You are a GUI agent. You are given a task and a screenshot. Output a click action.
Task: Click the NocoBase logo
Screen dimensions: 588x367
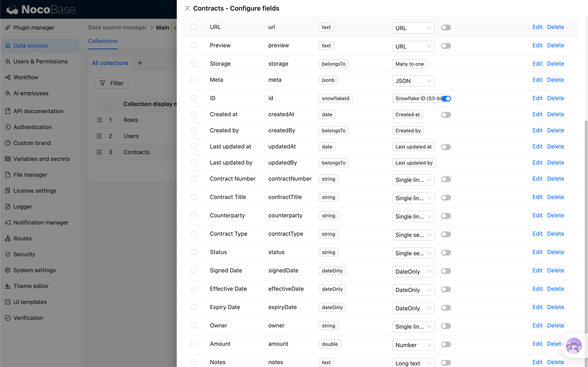point(40,9)
